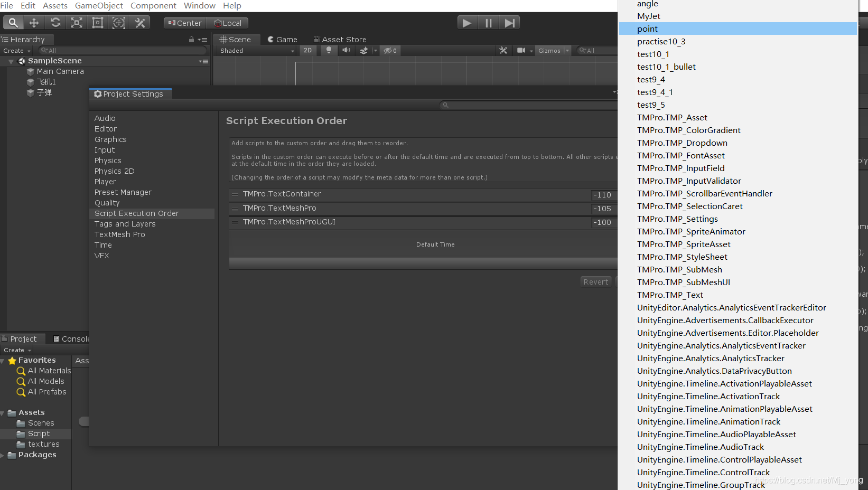The image size is (868, 490).
Task: Choose UnityEngine.Timeline.AudioTrack from script list
Action: coord(738,447)
